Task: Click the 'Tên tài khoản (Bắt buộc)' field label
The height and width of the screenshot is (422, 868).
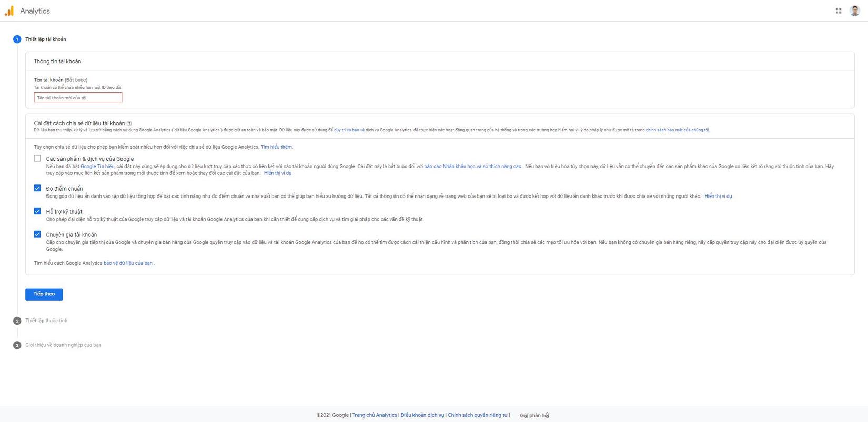Action: point(60,80)
